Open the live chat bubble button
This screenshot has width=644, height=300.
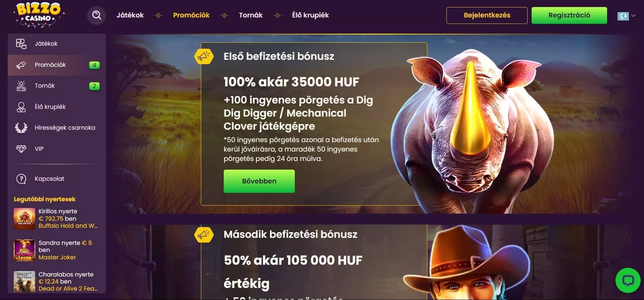[x=628, y=280]
